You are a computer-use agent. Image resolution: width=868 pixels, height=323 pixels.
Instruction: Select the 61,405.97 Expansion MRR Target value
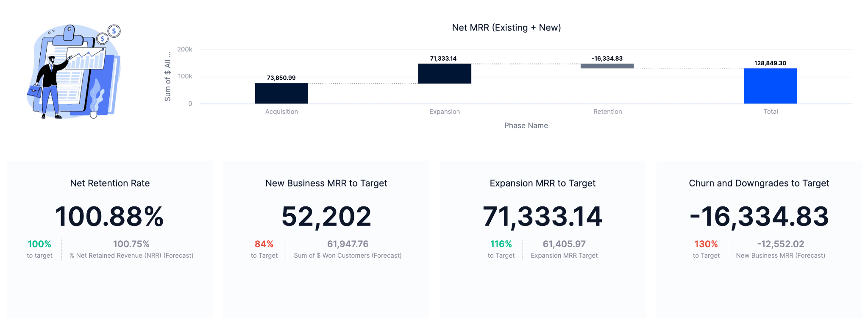point(564,244)
